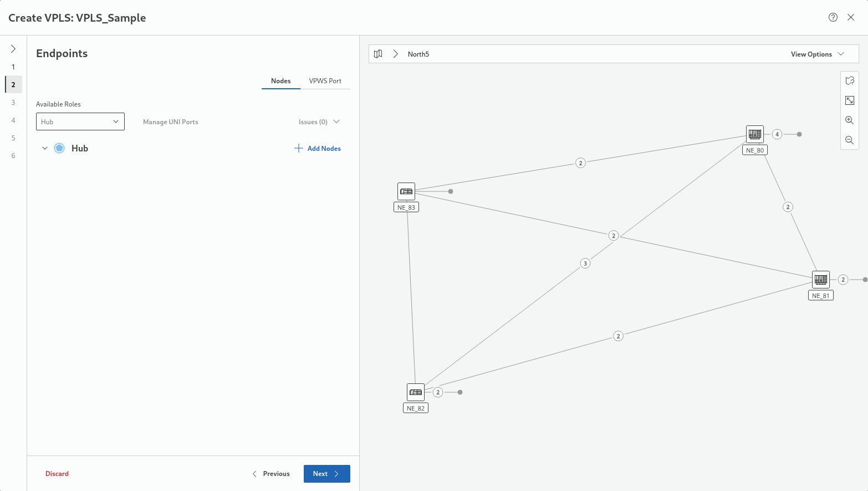The width and height of the screenshot is (868, 491).
Task: Open the help question mark icon
Action: (x=833, y=17)
